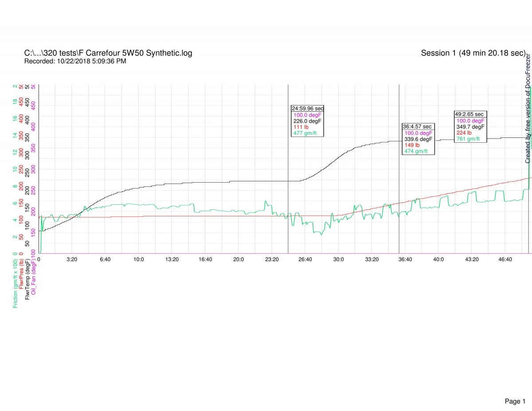Select the 43:20 time axis tick
532x411 pixels.
pos(472,259)
